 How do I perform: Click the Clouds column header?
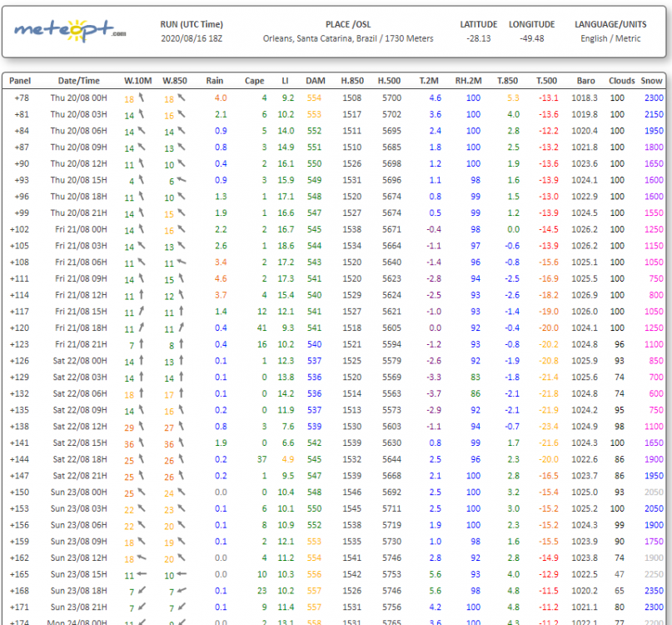622,81
